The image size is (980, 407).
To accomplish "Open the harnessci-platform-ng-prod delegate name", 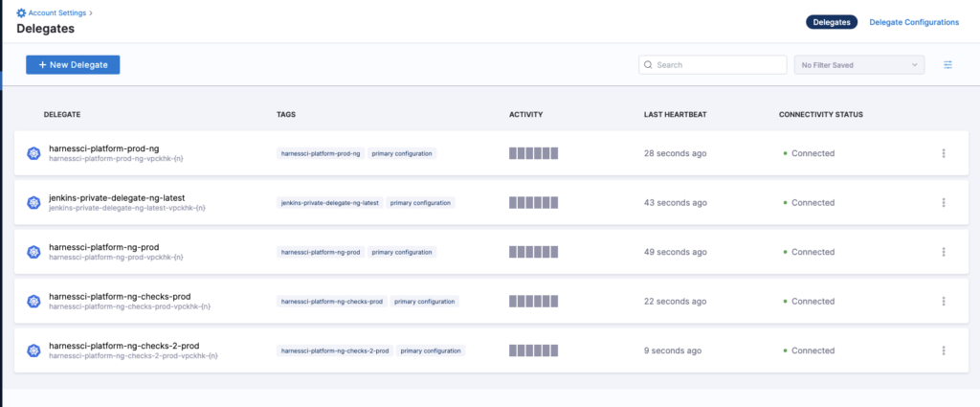I will pos(103,248).
